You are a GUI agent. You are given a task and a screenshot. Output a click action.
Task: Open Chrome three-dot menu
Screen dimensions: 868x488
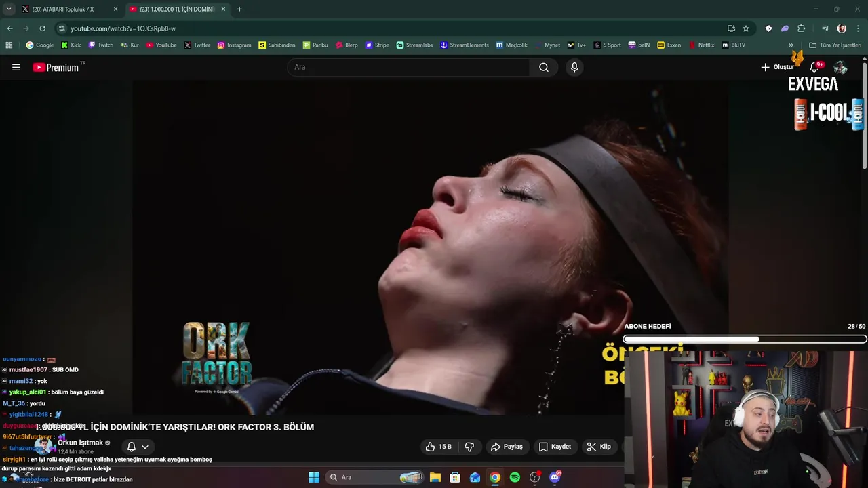858,28
